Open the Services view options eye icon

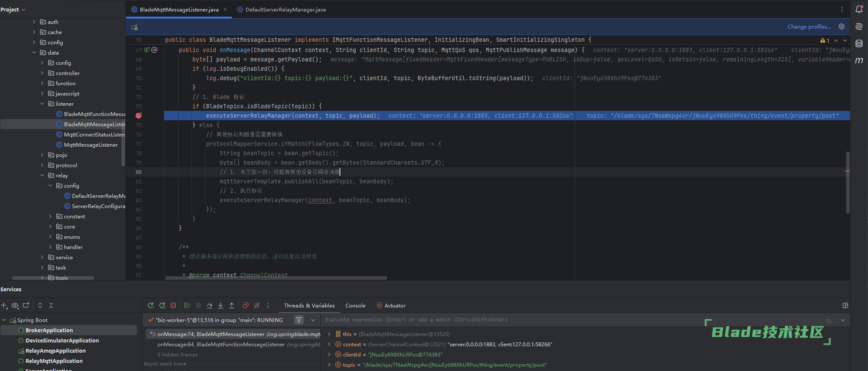click(15, 305)
